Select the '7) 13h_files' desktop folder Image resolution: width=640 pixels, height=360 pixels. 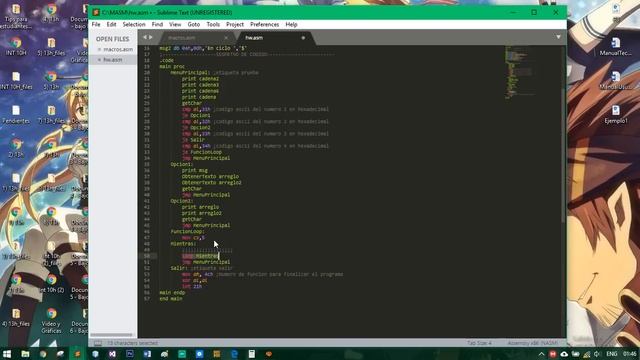(x=51, y=114)
